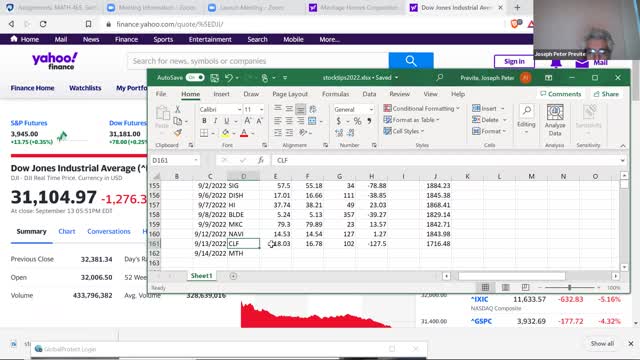Open the Comments pane button
The width and height of the screenshot is (640, 360).
click(560, 94)
